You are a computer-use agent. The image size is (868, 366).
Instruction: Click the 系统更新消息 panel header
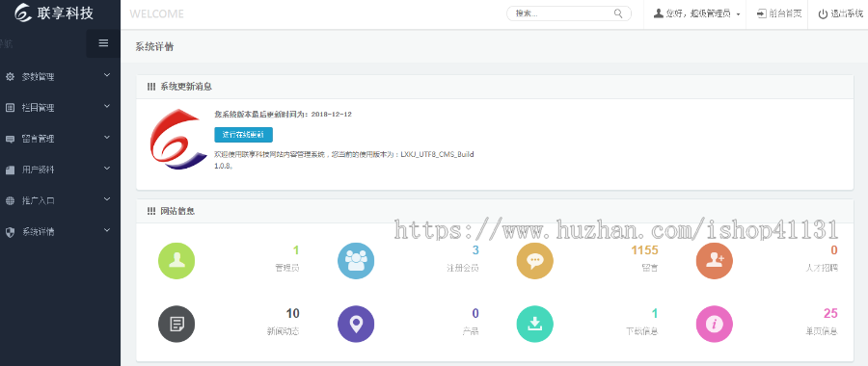(x=495, y=87)
